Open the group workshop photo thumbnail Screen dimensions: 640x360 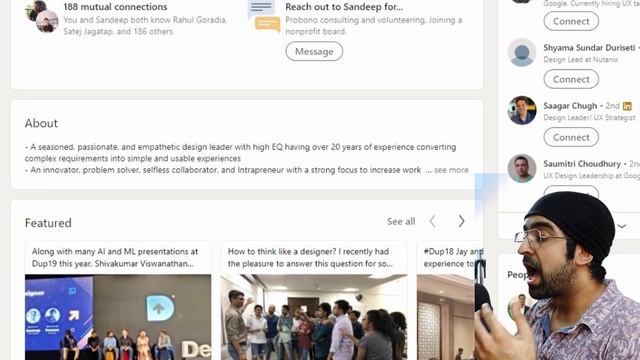tap(314, 317)
